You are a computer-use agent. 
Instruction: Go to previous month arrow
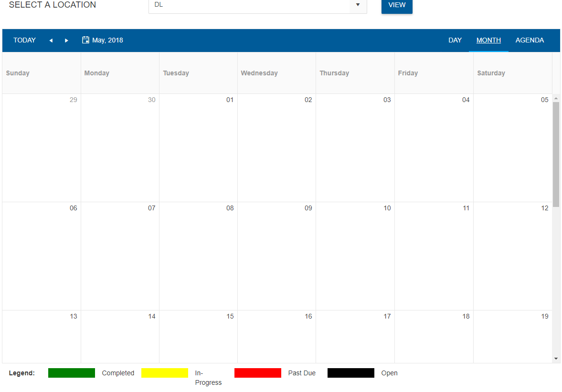coord(51,41)
